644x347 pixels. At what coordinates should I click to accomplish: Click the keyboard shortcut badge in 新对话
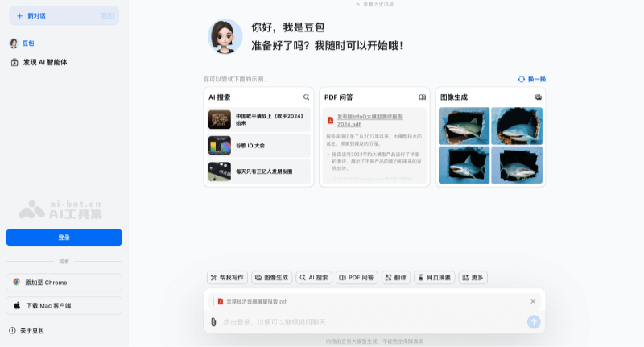[107, 16]
